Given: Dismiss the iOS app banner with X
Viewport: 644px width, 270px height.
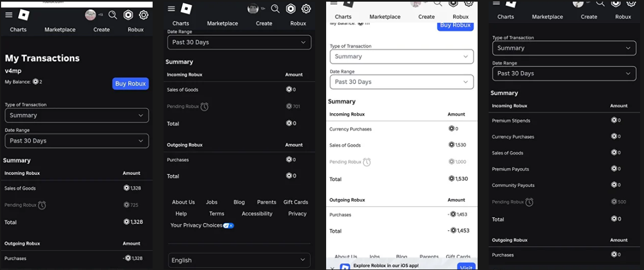Looking at the screenshot, I should coord(332,268).
